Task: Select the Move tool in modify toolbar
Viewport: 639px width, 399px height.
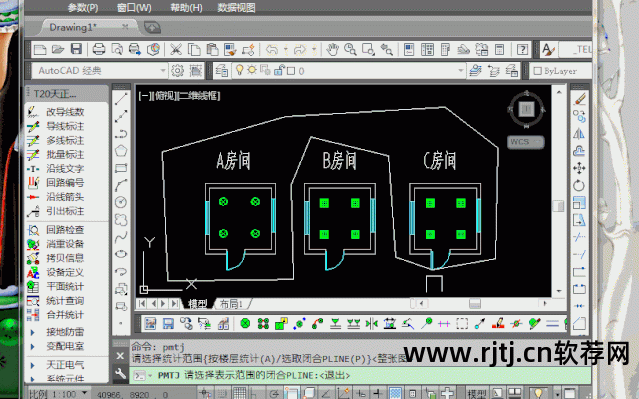Action: click(579, 168)
